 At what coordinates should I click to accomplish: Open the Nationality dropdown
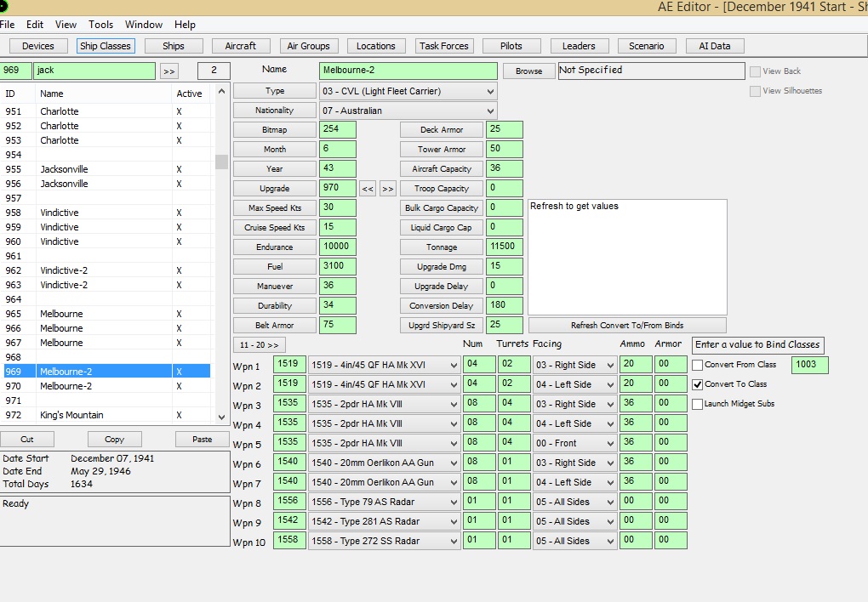pyautogui.click(x=408, y=111)
